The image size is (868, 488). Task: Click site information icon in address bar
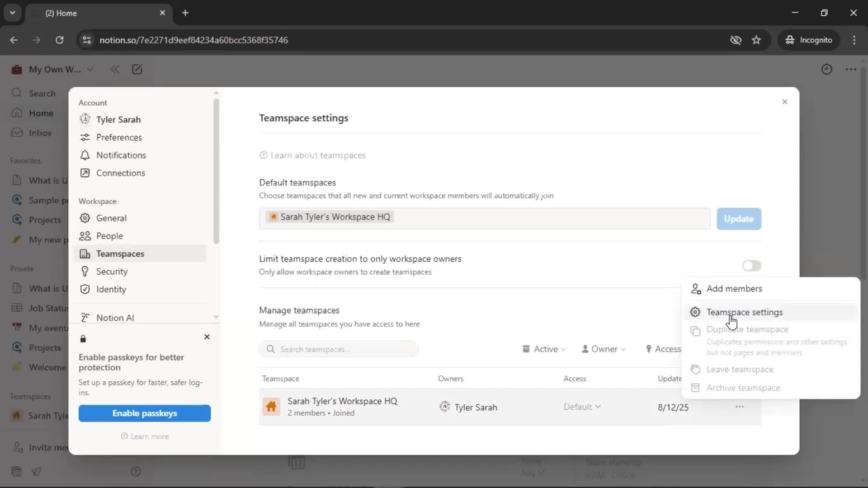86,40
